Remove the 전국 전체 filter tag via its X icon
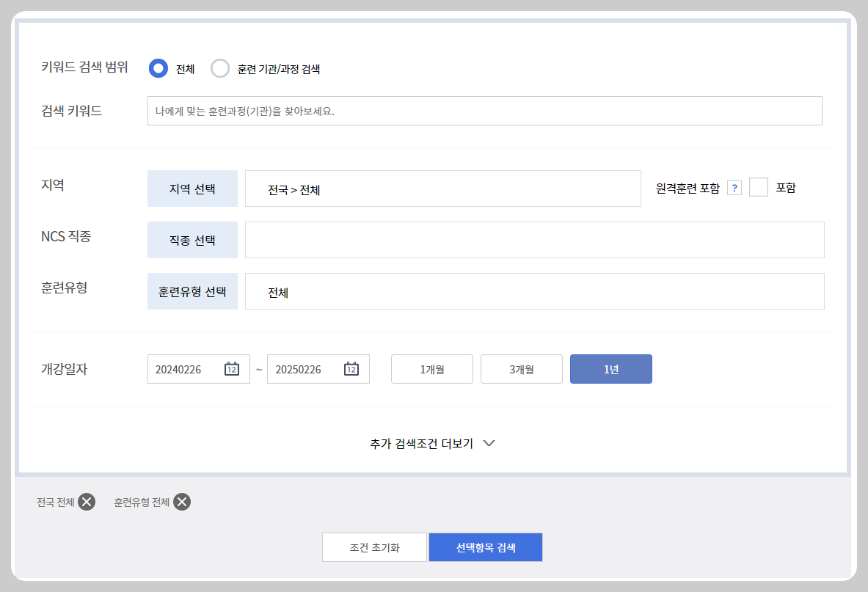Viewport: 868px width, 592px height. pos(87,502)
